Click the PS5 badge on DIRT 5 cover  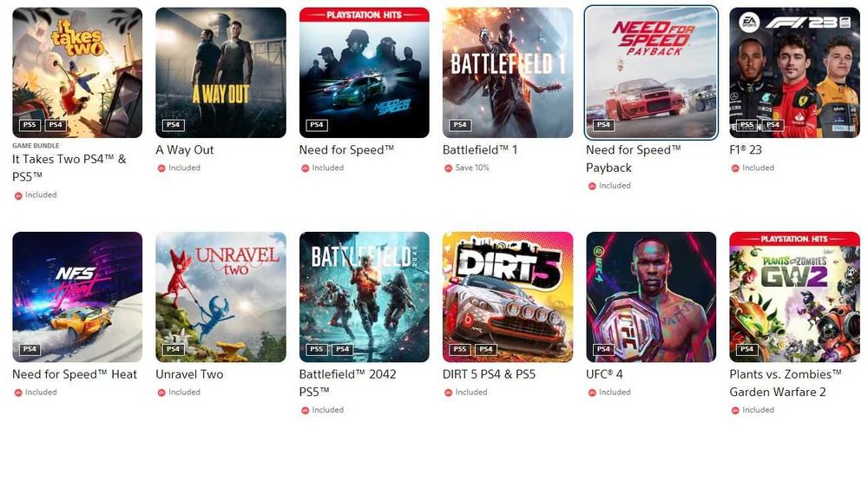point(460,349)
